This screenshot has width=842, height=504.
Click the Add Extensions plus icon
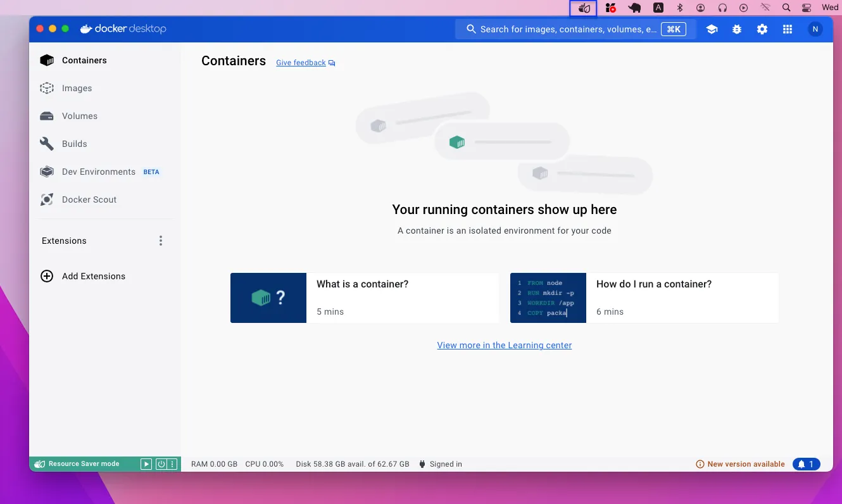coord(47,276)
